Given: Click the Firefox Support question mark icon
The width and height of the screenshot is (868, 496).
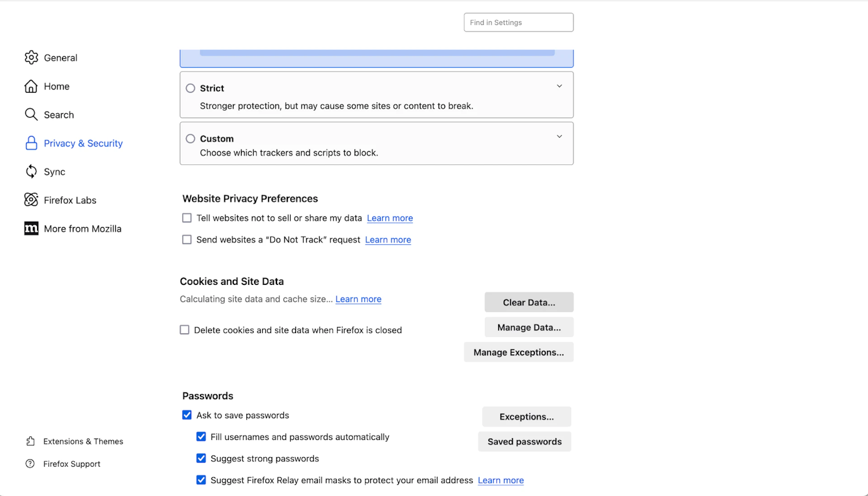Looking at the screenshot, I should point(30,463).
